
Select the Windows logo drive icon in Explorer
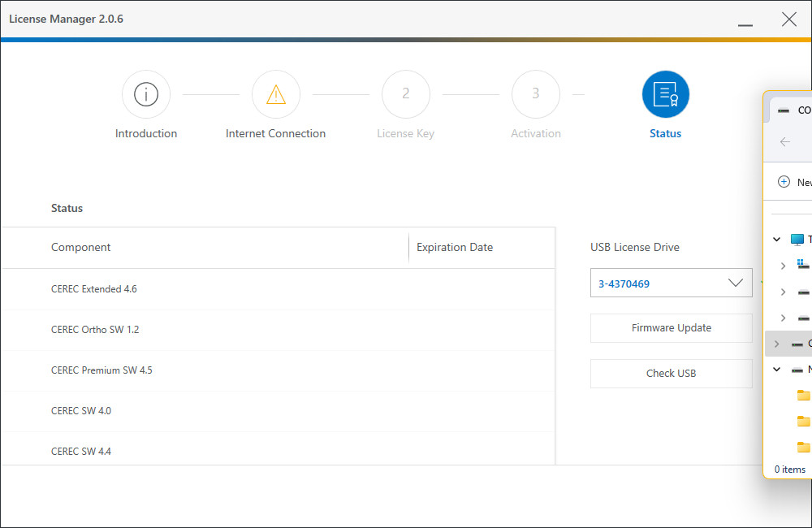tap(803, 265)
